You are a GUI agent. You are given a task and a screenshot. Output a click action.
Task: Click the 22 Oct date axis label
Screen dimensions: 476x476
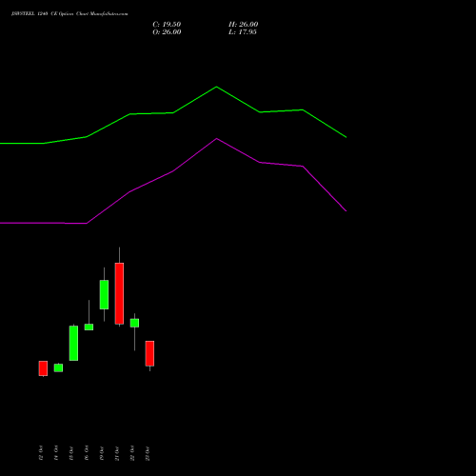[x=132, y=453]
